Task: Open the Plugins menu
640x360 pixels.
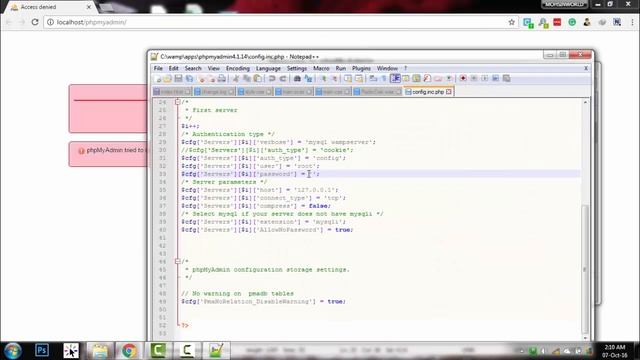Action: (361, 68)
